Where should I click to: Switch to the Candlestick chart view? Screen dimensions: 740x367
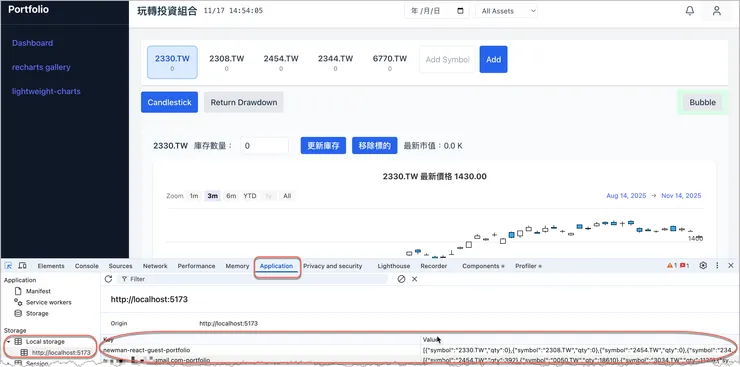pyautogui.click(x=169, y=102)
